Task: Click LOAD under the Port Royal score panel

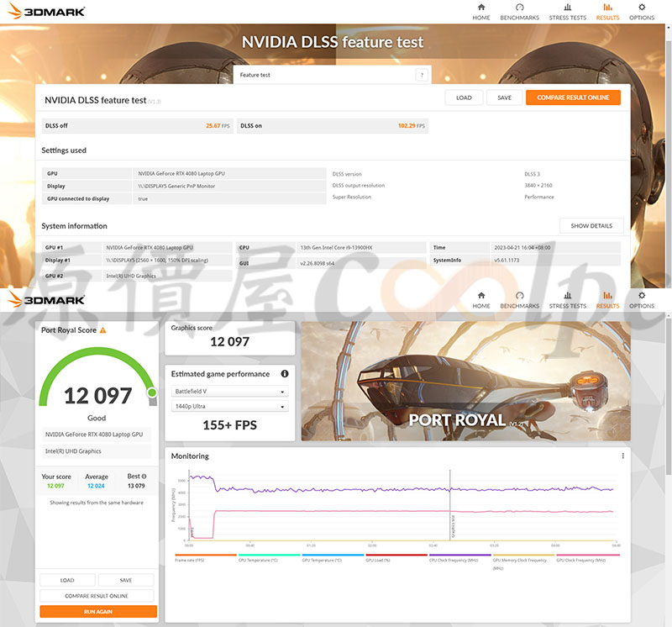Action: click(x=67, y=580)
